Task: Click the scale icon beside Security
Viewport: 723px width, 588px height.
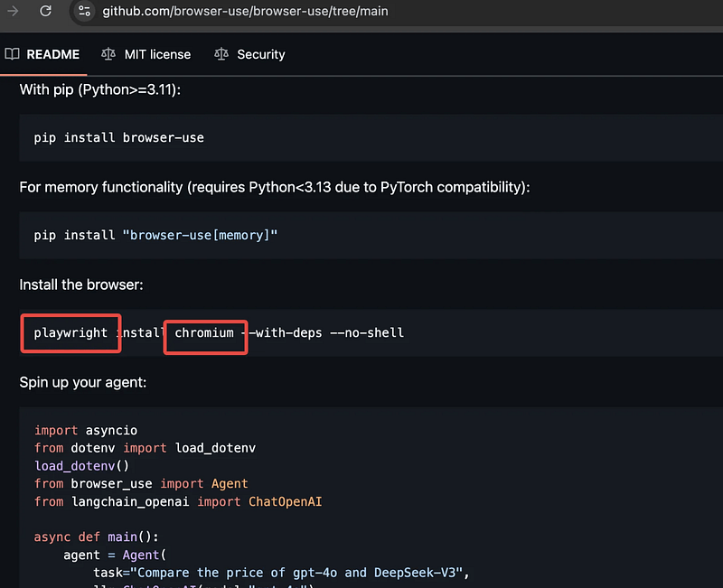Action: click(221, 54)
